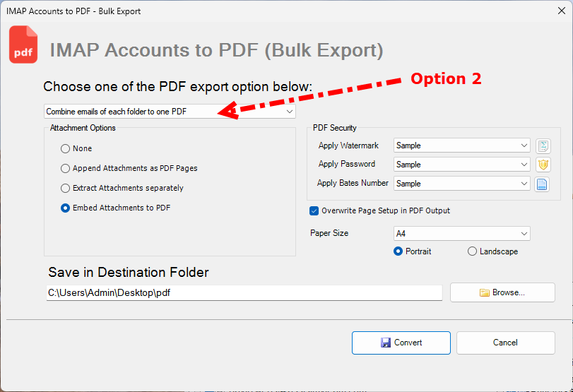
Task: Expand the Apply Watermark dropdown
Action: (462, 145)
